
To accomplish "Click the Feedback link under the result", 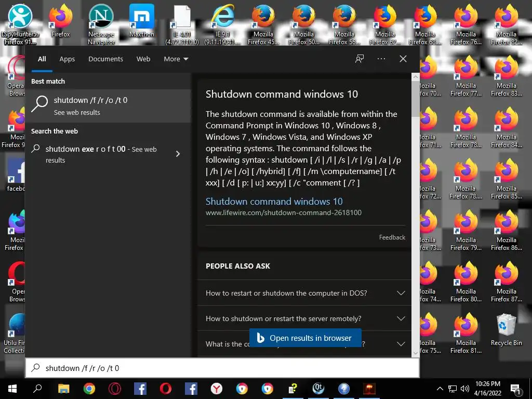I will (392, 237).
